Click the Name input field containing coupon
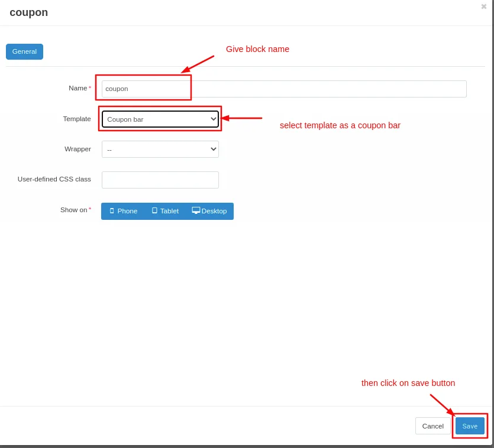494x448 pixels. tap(284, 89)
